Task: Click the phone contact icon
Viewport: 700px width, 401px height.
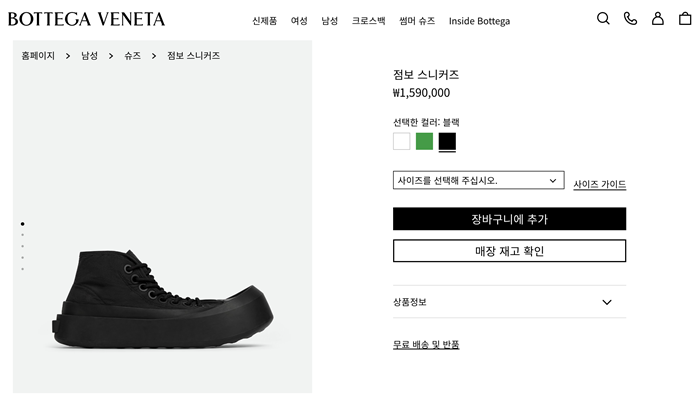Action: tap(630, 18)
